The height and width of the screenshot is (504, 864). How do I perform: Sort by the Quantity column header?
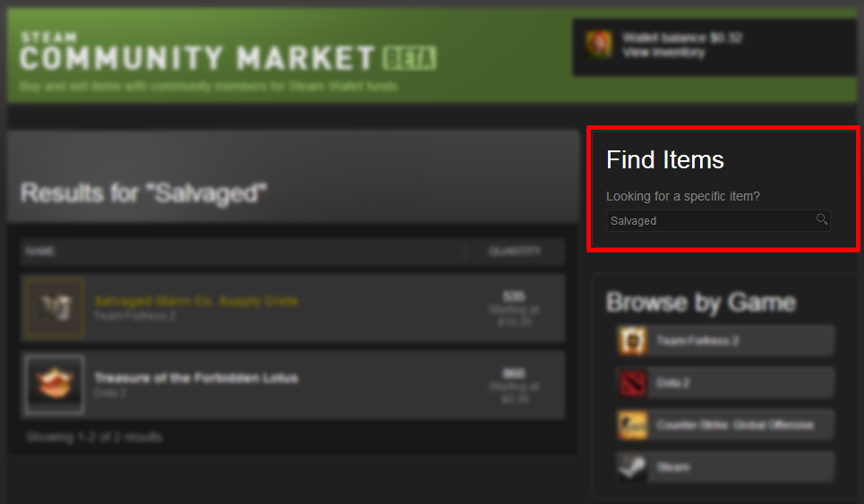[x=514, y=252]
